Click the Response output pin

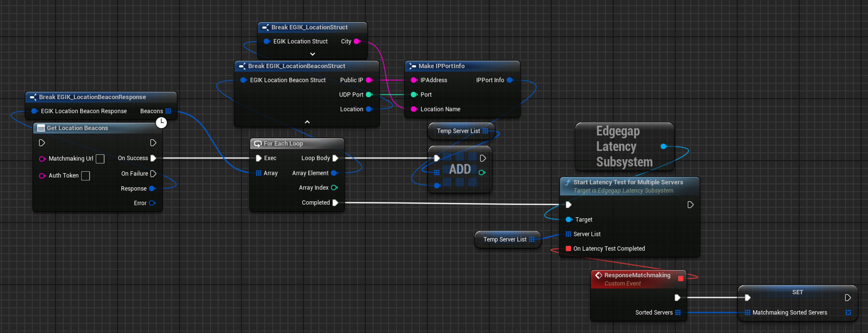pos(152,188)
